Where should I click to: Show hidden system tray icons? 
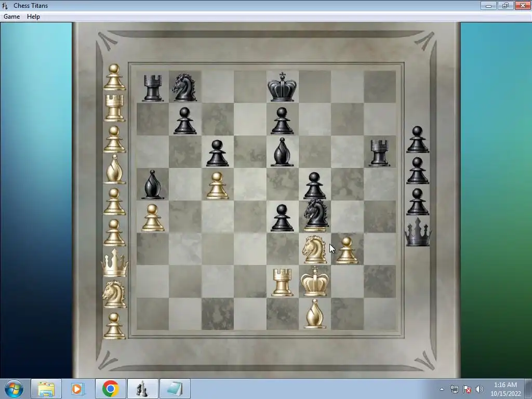(442, 389)
